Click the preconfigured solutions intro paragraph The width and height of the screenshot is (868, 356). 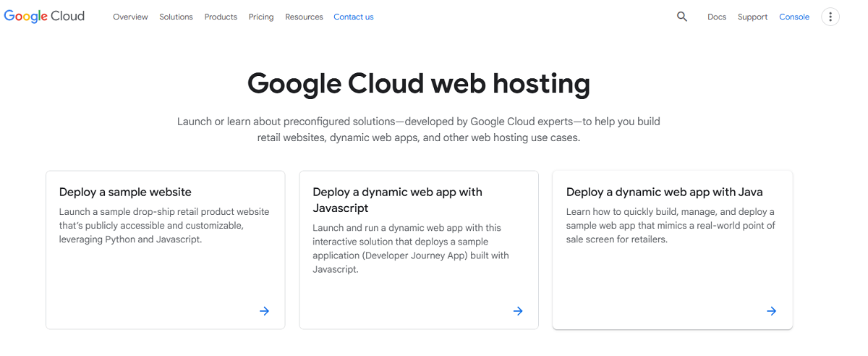click(x=419, y=130)
